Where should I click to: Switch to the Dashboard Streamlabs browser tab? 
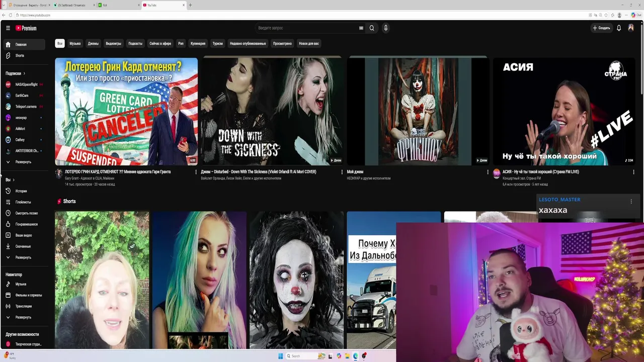74,5
